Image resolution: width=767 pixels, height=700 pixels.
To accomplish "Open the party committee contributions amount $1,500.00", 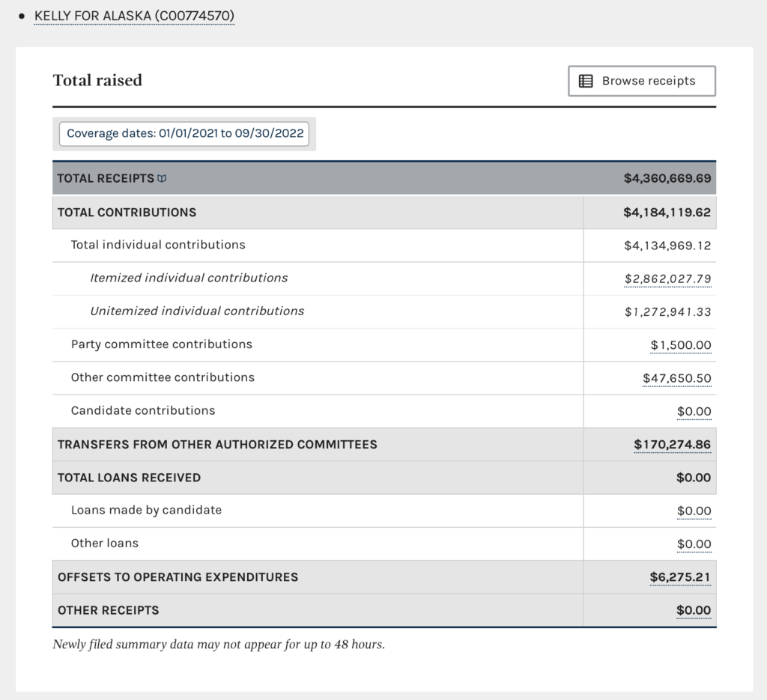I will pos(680,345).
